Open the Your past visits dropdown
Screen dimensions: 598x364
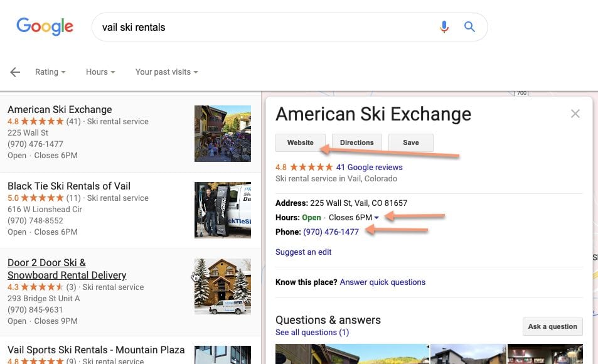(167, 72)
